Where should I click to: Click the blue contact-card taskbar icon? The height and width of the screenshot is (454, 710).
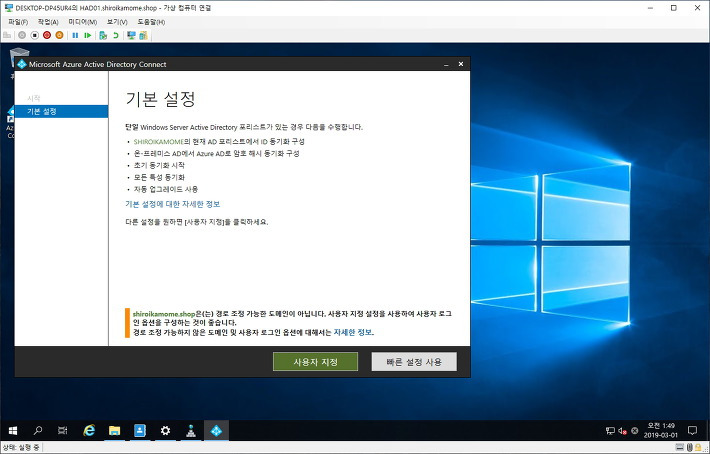click(140, 430)
